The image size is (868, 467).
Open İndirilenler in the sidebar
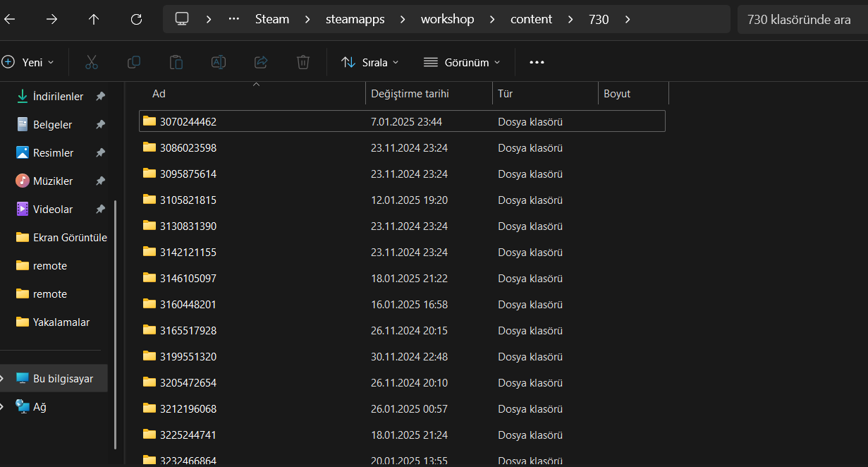(58, 96)
